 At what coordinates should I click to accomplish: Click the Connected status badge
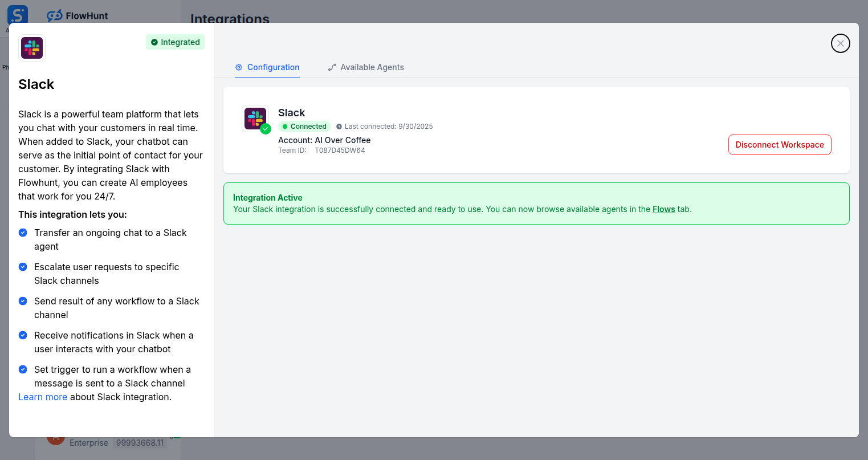304,126
